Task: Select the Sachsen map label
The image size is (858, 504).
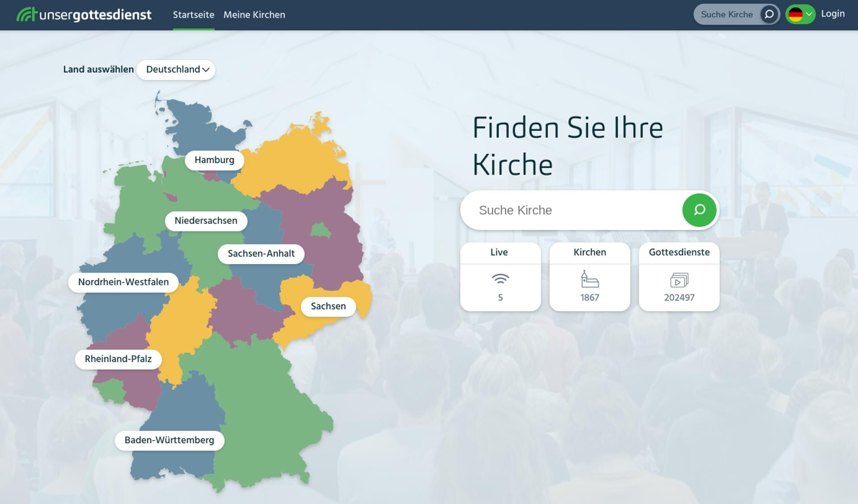Action: 328,307
